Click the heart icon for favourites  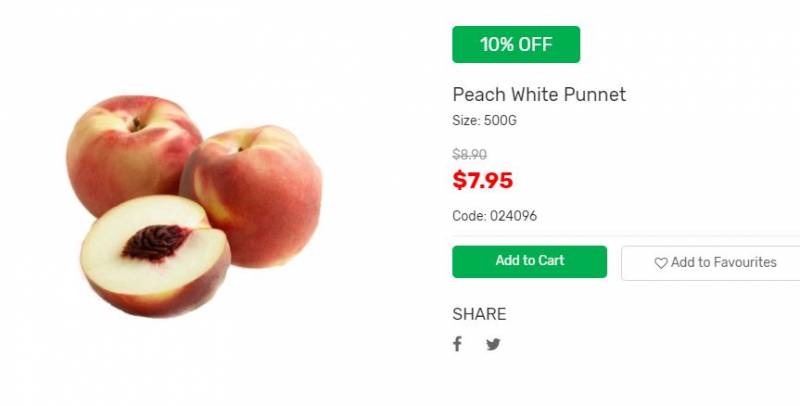pos(660,263)
